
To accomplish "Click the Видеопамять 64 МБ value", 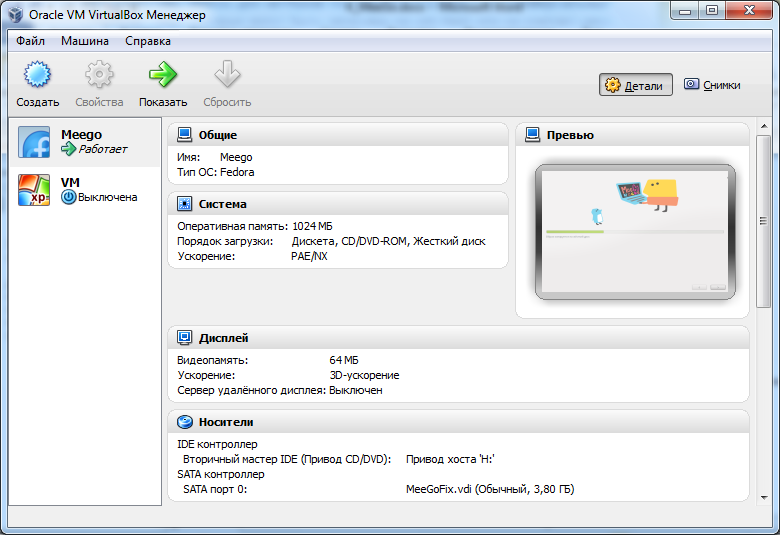I will point(344,360).
